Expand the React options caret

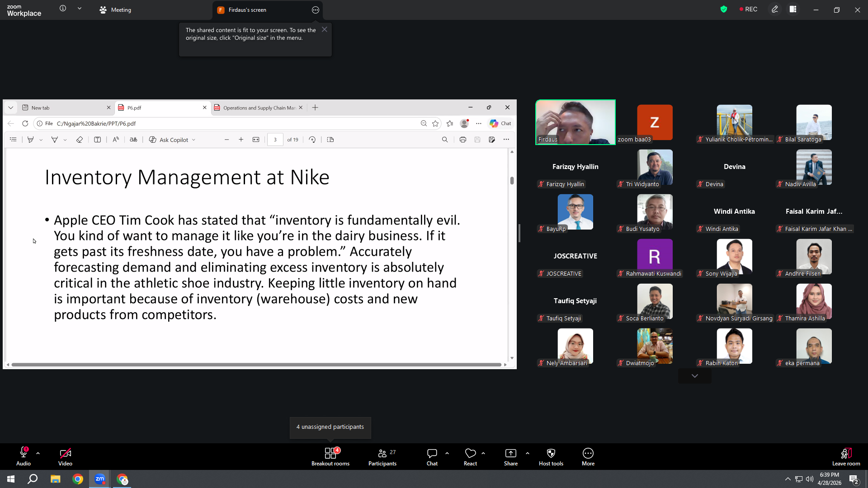click(x=483, y=453)
